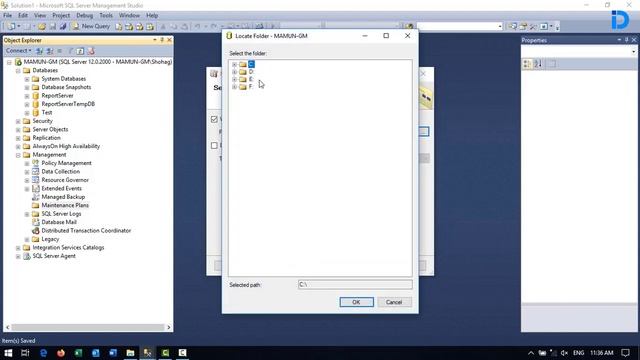This screenshot has width=640, height=360.
Task: Expand System Databases node
Action: pyautogui.click(x=27, y=79)
